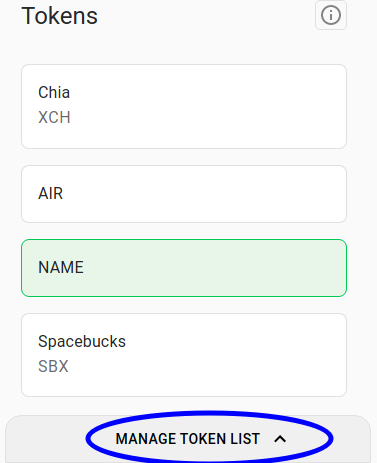This screenshot has width=377, height=463.
Task: Choose the highlighted NAME token
Action: click(184, 268)
